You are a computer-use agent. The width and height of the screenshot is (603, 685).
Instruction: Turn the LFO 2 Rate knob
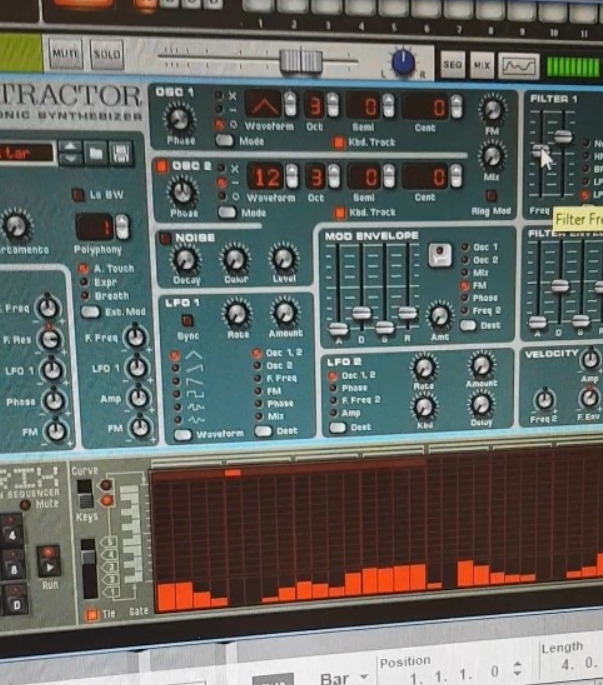point(424,368)
